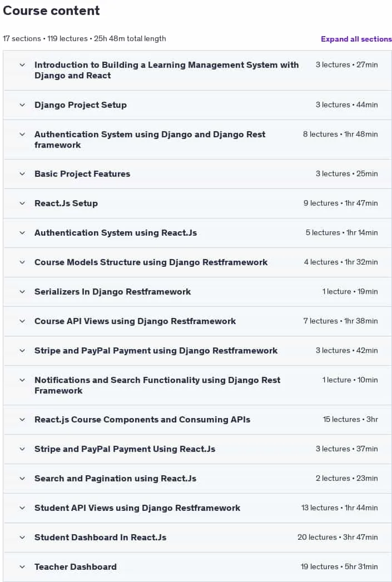
Task: Expand Course Models Structure chevron
Action: (x=22, y=262)
